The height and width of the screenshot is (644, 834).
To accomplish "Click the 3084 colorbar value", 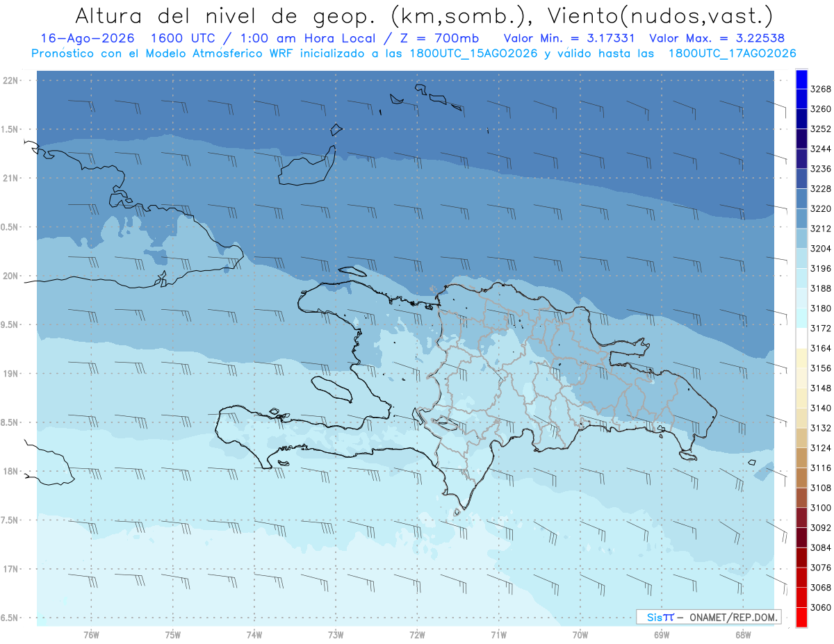I will pos(820,548).
